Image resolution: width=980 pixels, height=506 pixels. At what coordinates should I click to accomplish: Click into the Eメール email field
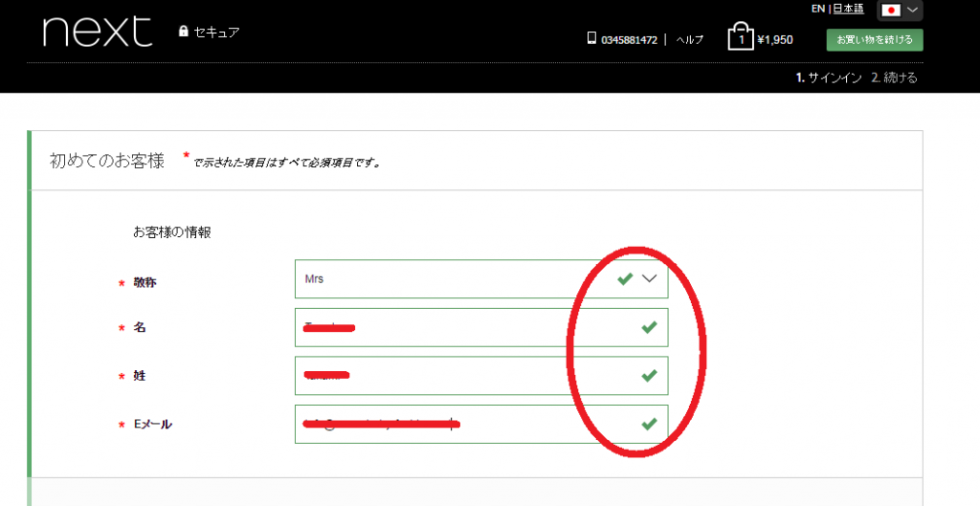click(x=481, y=424)
